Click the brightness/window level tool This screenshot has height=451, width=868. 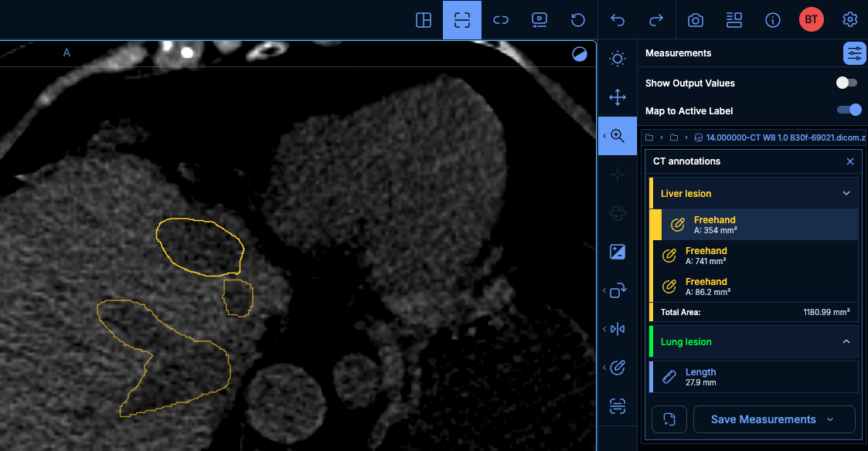pos(617,59)
